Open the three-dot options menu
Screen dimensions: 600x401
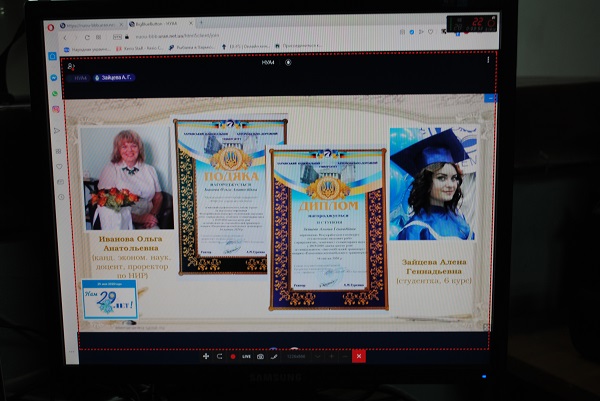coord(488,61)
